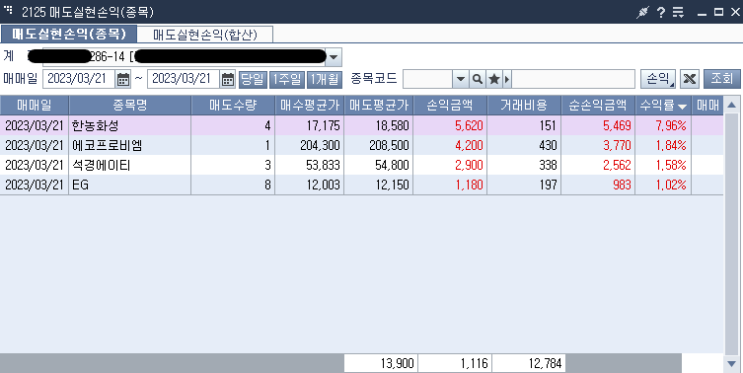Click the 매수평균가 column header
Viewport: 743px width, 373px height.
[x=309, y=105]
